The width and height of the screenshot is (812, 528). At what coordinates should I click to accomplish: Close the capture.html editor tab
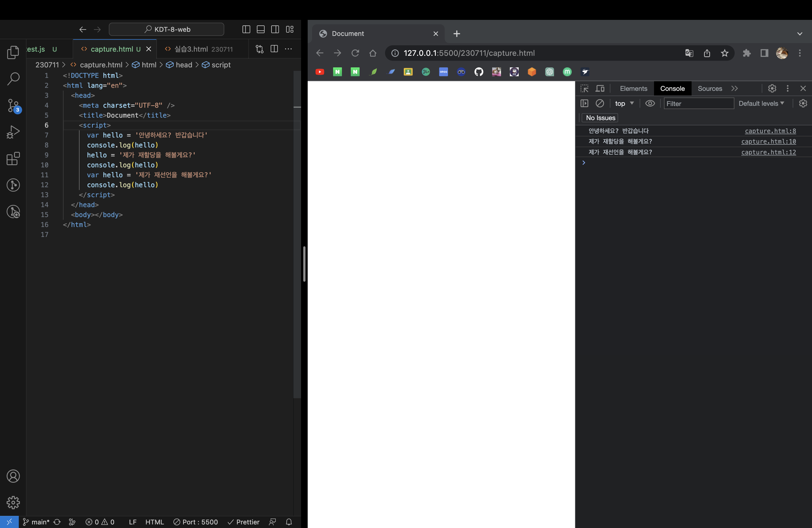pyautogui.click(x=149, y=49)
